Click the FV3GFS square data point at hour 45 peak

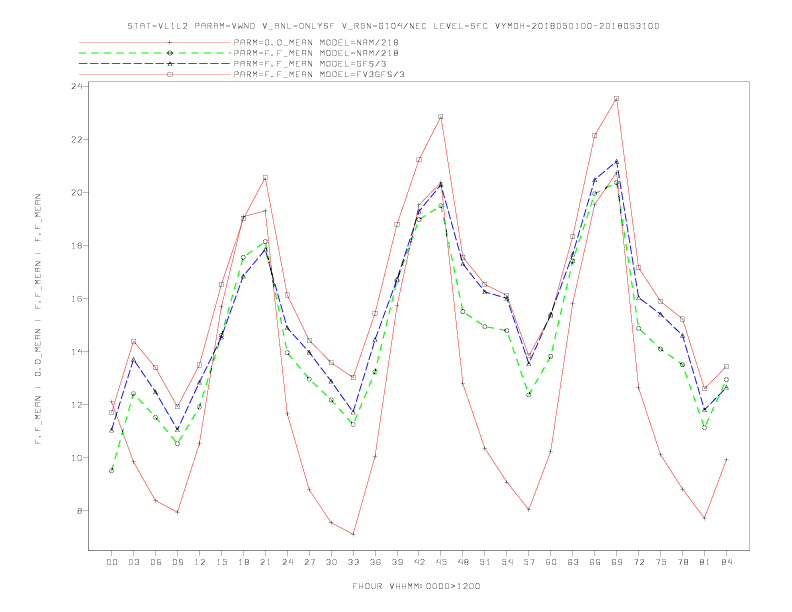[440, 117]
